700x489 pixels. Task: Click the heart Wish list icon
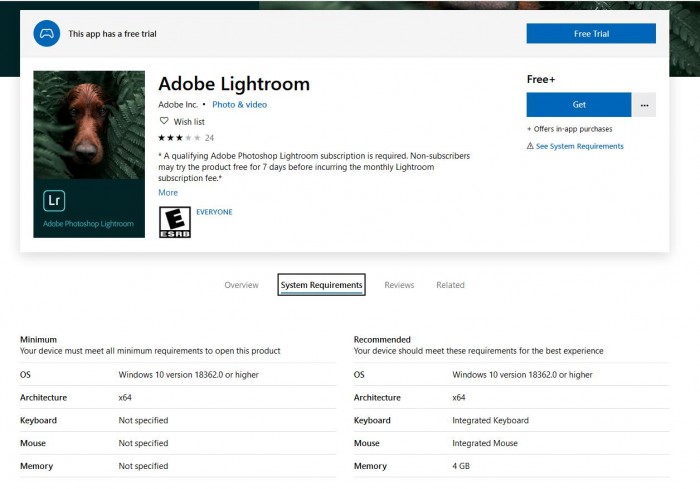pos(164,121)
